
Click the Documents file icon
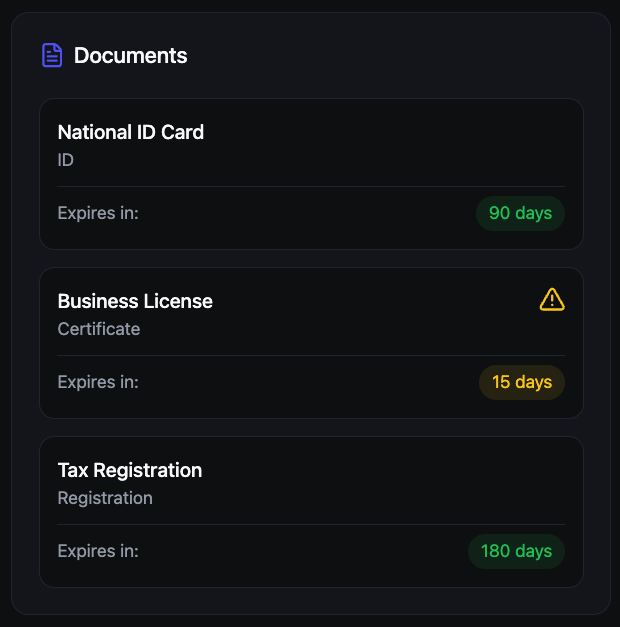[52, 56]
